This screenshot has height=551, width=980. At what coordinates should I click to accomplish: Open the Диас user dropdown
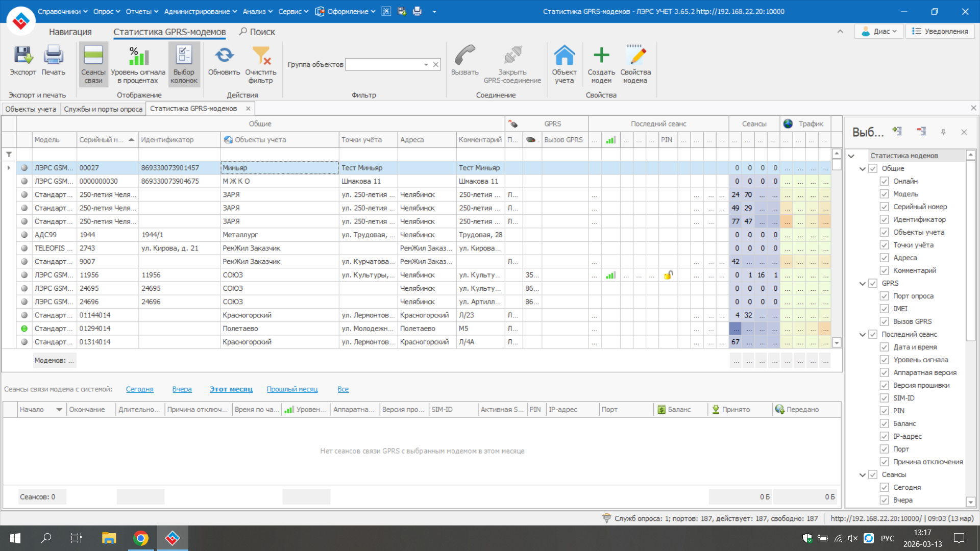tap(879, 32)
